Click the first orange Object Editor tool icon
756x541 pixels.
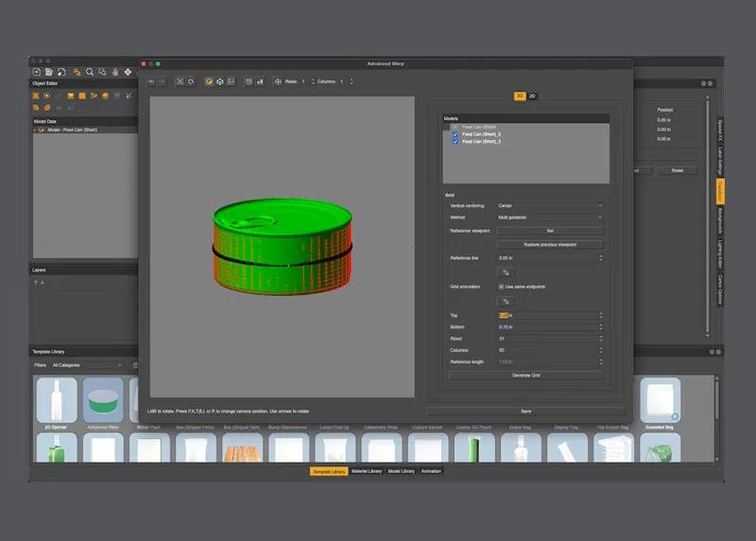pos(36,96)
